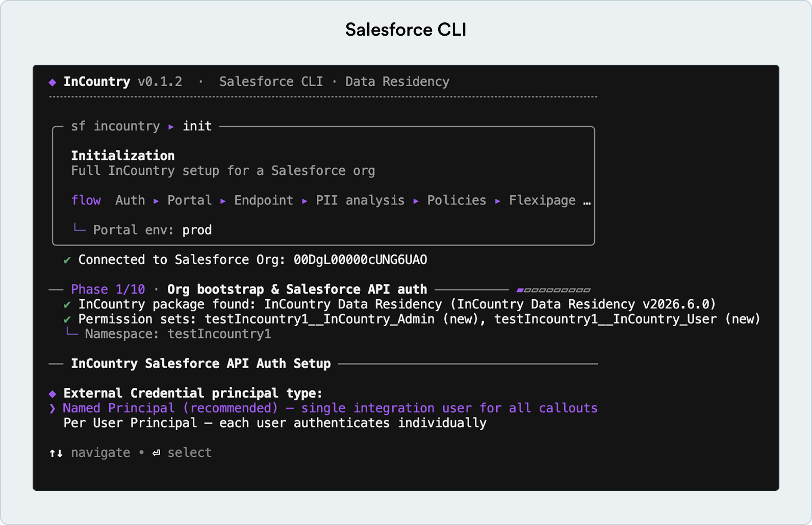Click the flow ellipsis after Flexipage
The width and height of the screenshot is (812, 525).
tap(587, 203)
